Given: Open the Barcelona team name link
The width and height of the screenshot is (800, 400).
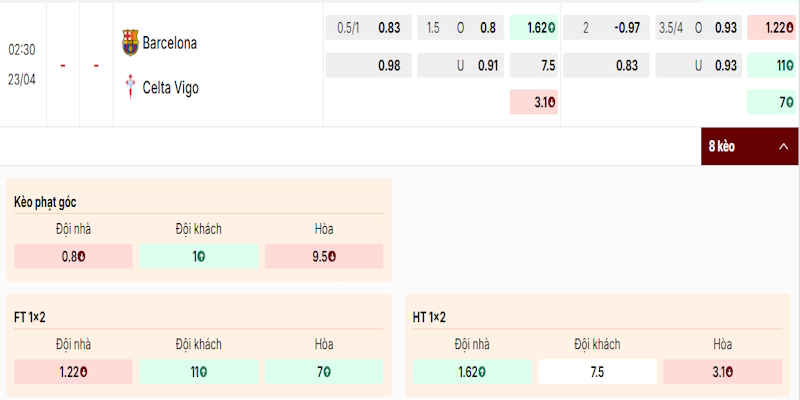Looking at the screenshot, I should click(x=169, y=43).
